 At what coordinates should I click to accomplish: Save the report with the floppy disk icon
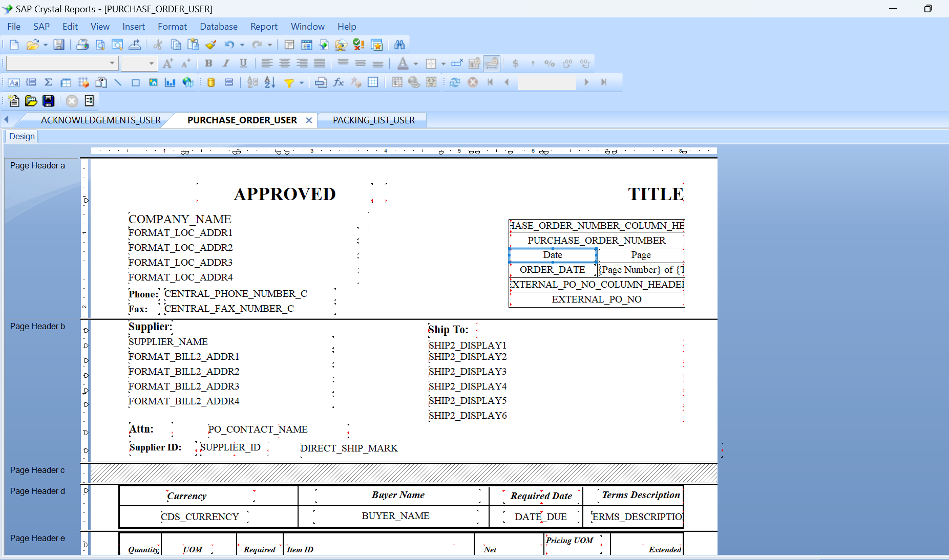(59, 45)
